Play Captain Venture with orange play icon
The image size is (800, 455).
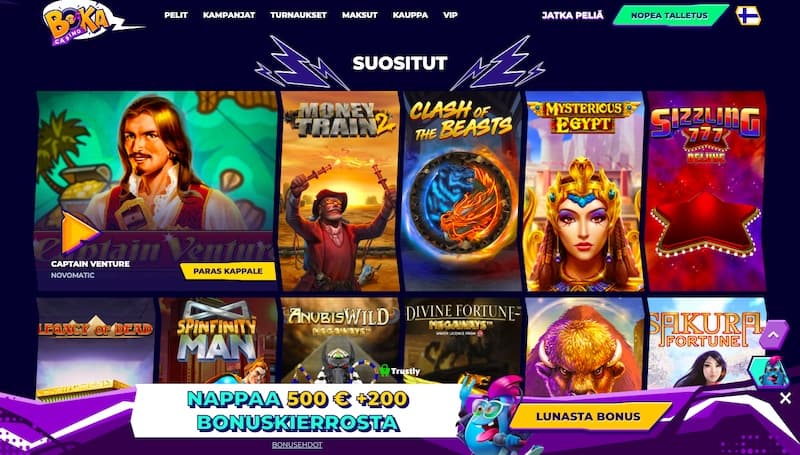80,232
